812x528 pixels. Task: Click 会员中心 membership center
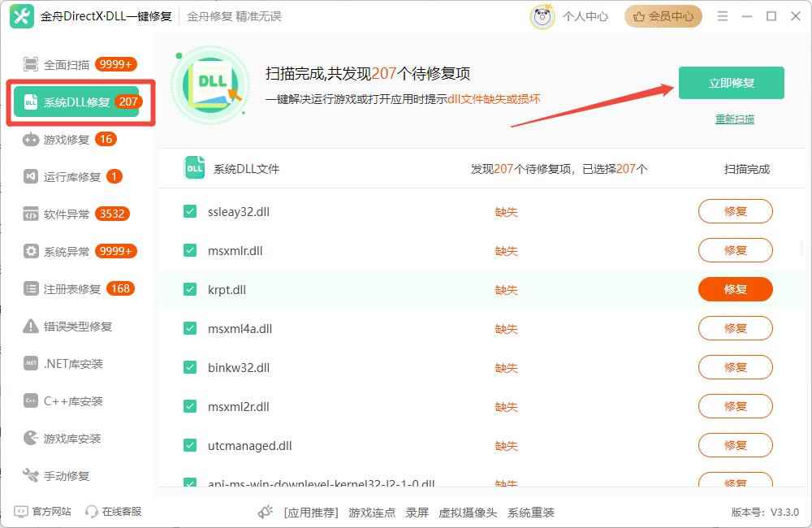(663, 15)
